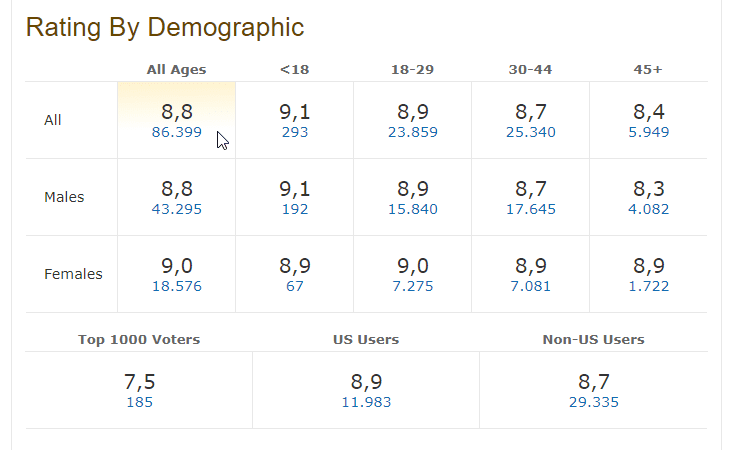This screenshot has height=450, width=735.
Task: Open 1.722 votes for females 45+
Action: [x=648, y=286]
